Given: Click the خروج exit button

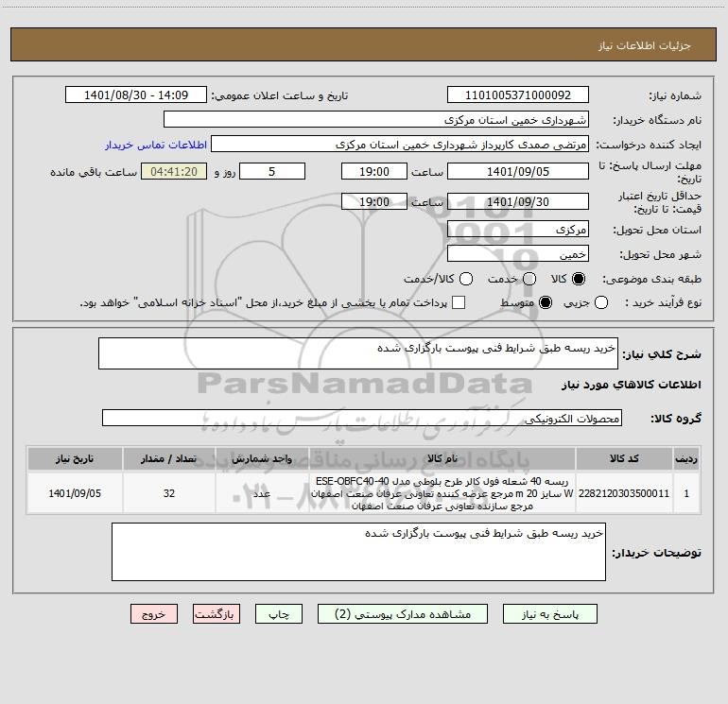Looking at the screenshot, I should coord(154,614).
